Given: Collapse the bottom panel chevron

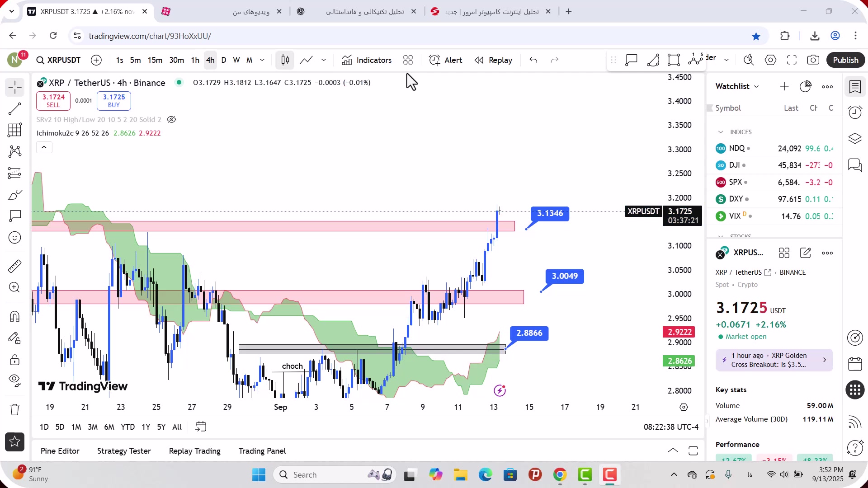Looking at the screenshot, I should tap(673, 450).
